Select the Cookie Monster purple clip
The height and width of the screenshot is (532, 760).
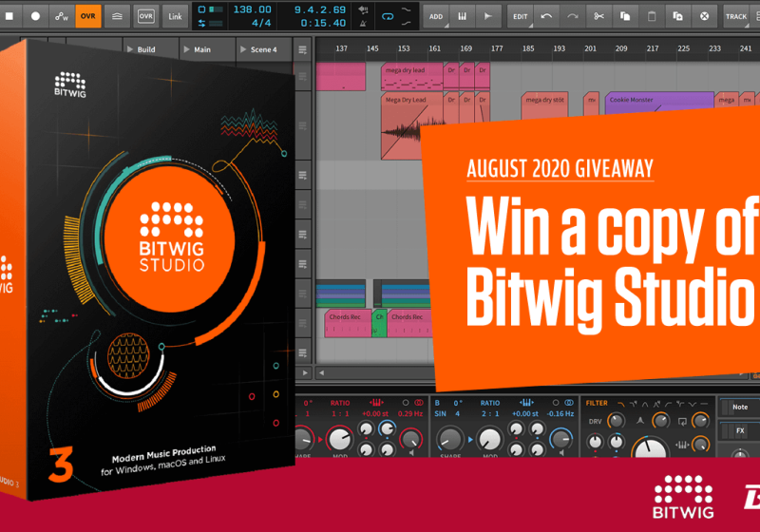tap(658, 100)
